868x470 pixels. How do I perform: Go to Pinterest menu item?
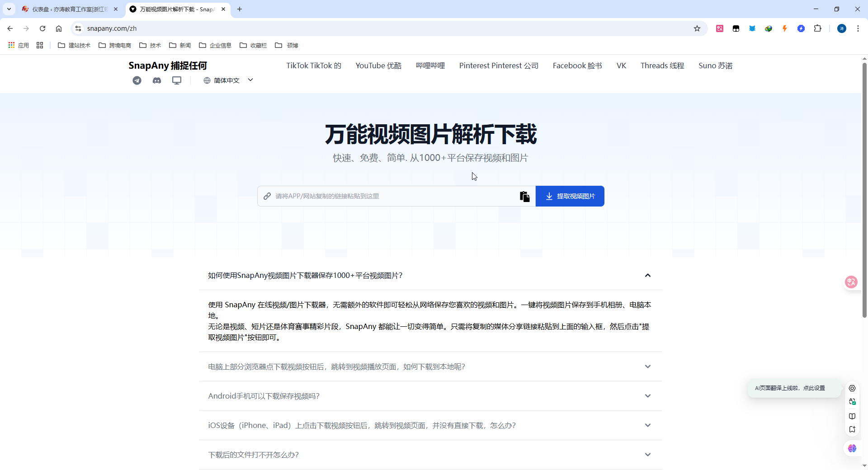(x=499, y=66)
